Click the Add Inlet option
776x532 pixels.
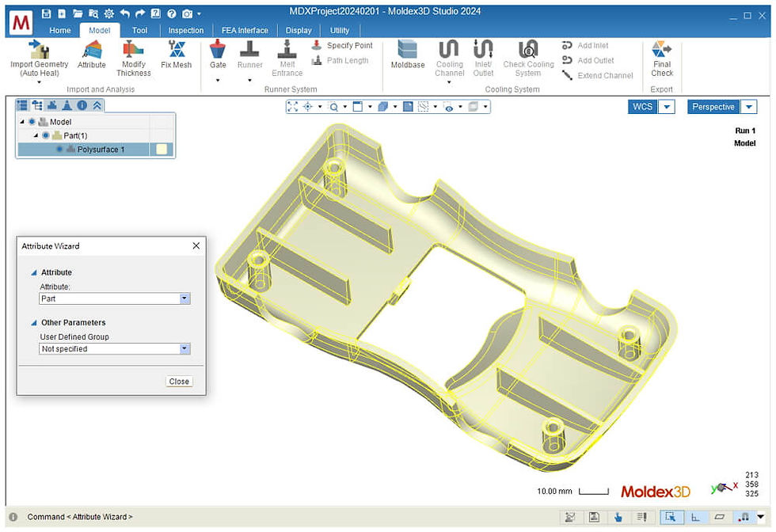(585, 46)
